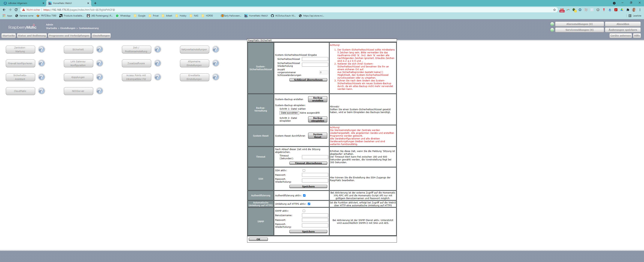Click help icon beside Sicherheit button
The image size is (644, 262).
(100, 50)
